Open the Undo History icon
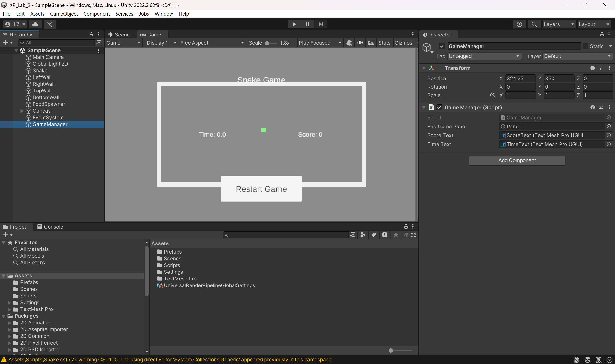615x364 pixels. click(519, 24)
